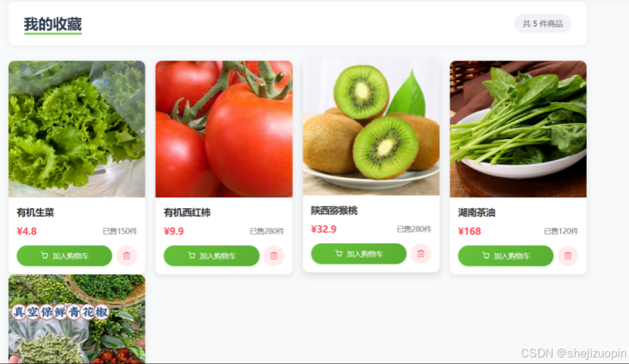Screen dimensions: 629x364
Task: Click the ¥168 price of 湖南茶油
Action: pos(469,232)
